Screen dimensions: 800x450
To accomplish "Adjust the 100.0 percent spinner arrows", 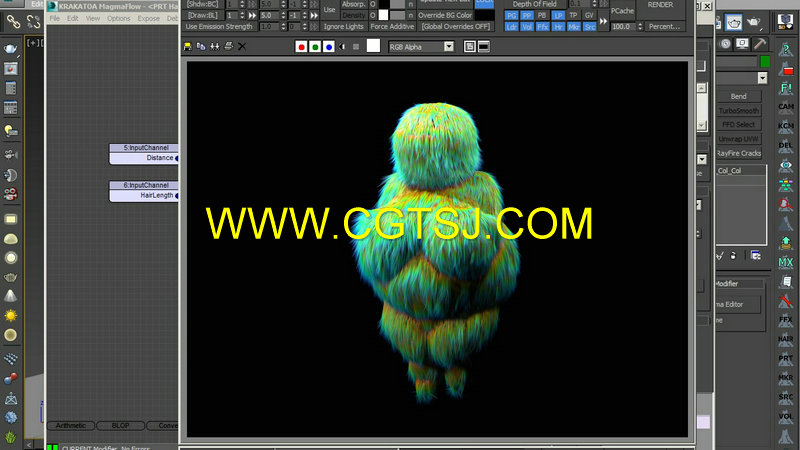I will coord(640,27).
